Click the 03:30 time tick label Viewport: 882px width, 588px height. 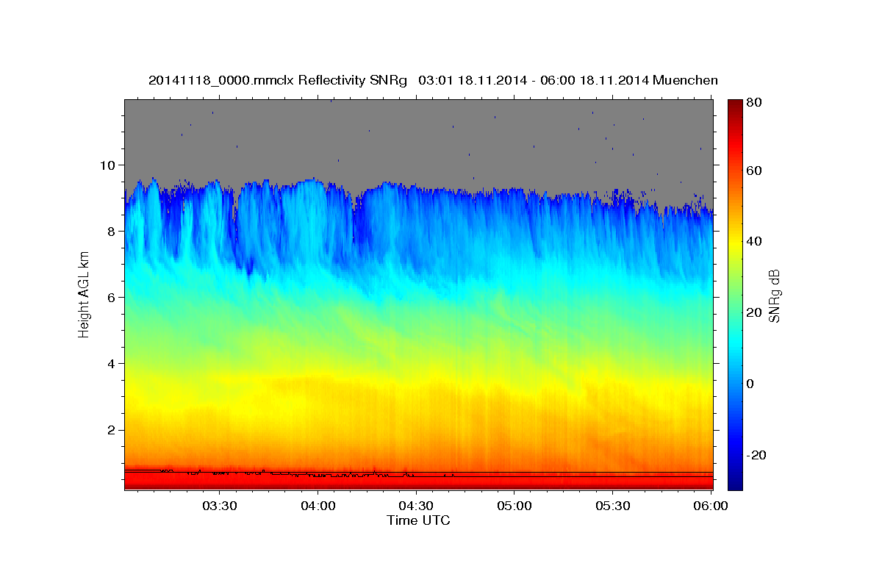[219, 506]
